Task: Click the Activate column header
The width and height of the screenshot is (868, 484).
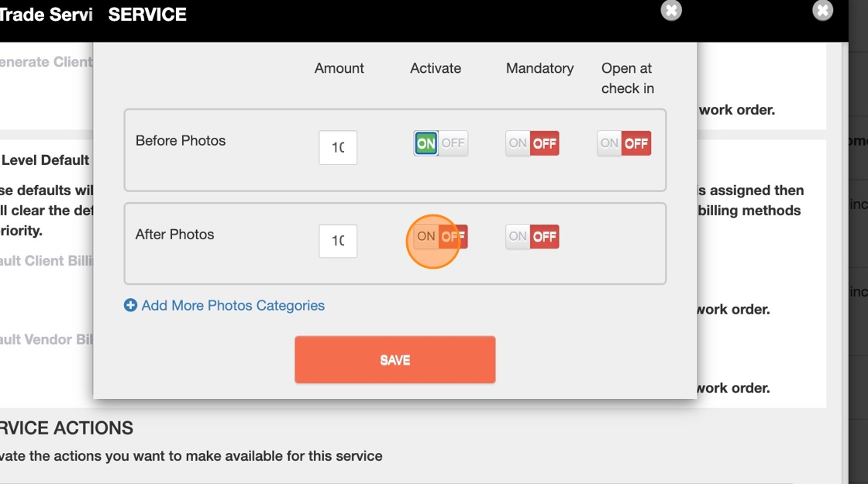Action: 436,68
